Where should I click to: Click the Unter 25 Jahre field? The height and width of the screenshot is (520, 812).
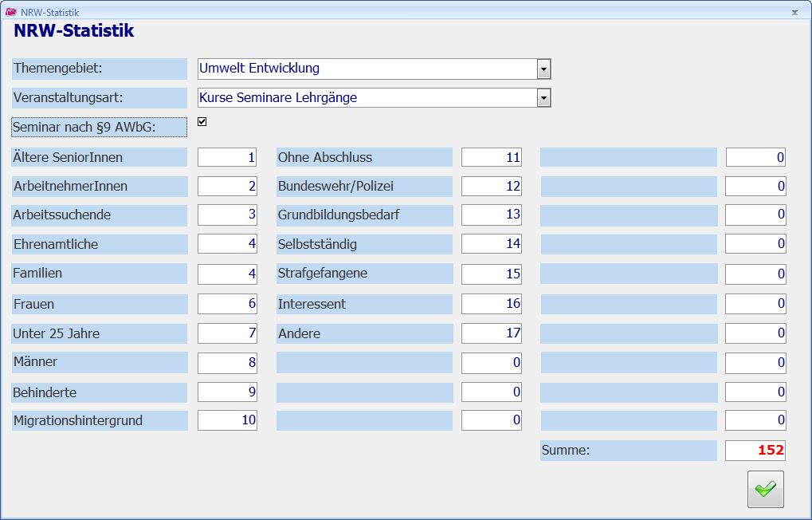pos(227,333)
